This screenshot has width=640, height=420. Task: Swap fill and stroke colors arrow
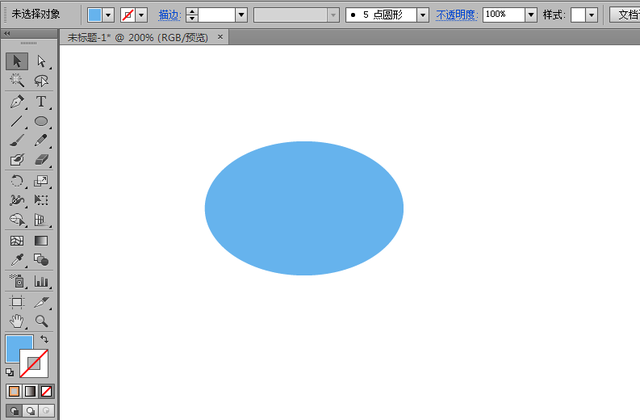44,339
